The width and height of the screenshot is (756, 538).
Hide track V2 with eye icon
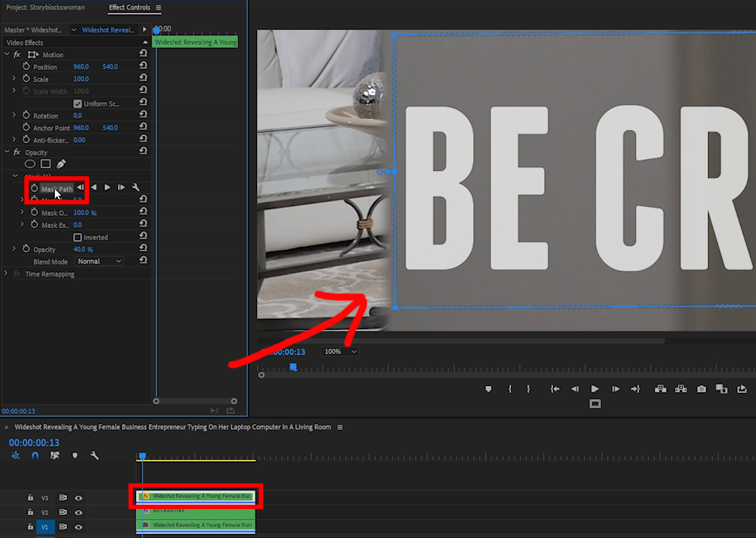78,512
